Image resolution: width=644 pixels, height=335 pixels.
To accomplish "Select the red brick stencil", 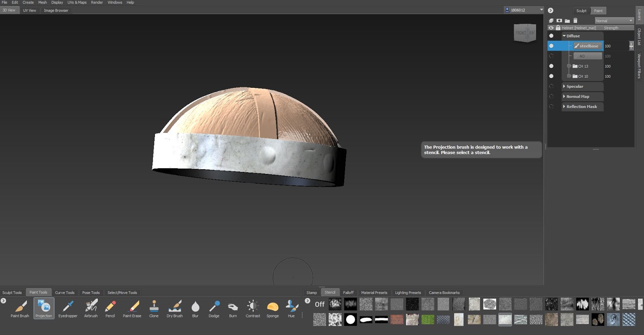I will coord(397,320).
